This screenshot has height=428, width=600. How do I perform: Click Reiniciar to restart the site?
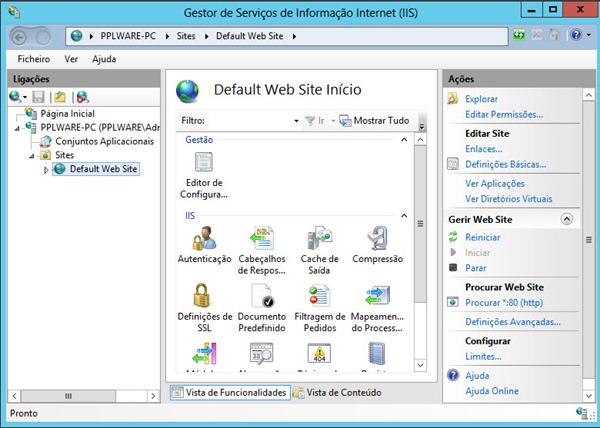click(483, 237)
